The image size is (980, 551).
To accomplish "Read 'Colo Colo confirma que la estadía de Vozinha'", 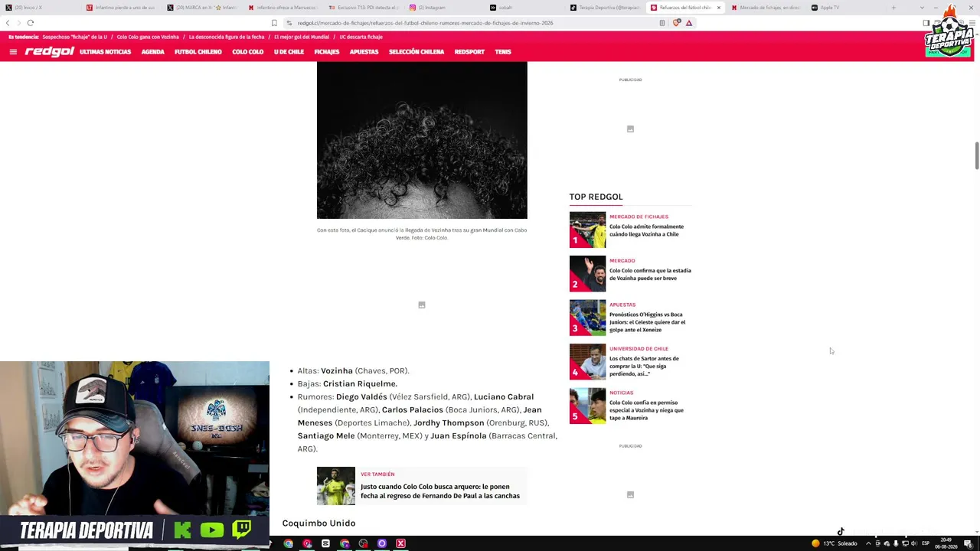I will [x=650, y=274].
